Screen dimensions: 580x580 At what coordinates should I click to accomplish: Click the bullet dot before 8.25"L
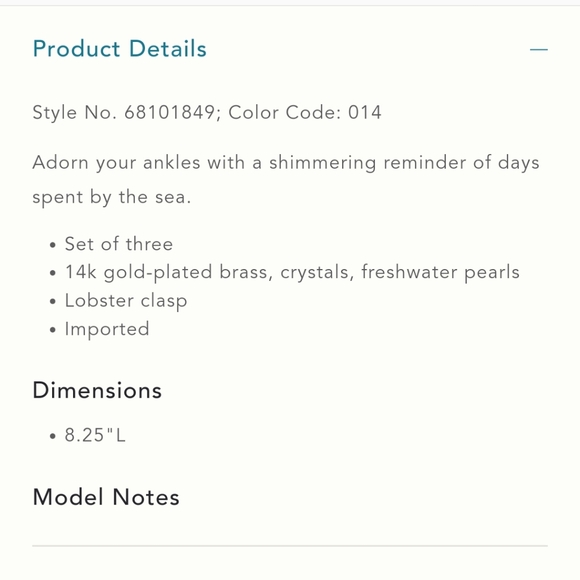click(x=53, y=436)
